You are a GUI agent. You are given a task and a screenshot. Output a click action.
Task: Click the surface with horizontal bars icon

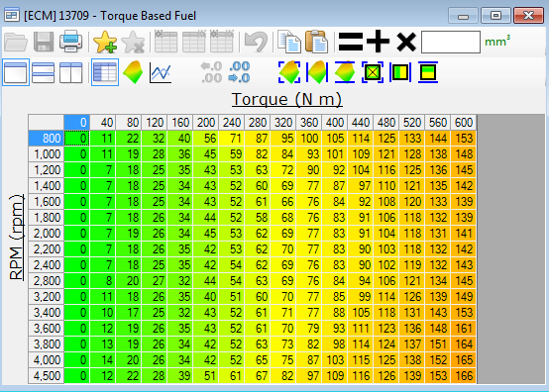tap(345, 72)
